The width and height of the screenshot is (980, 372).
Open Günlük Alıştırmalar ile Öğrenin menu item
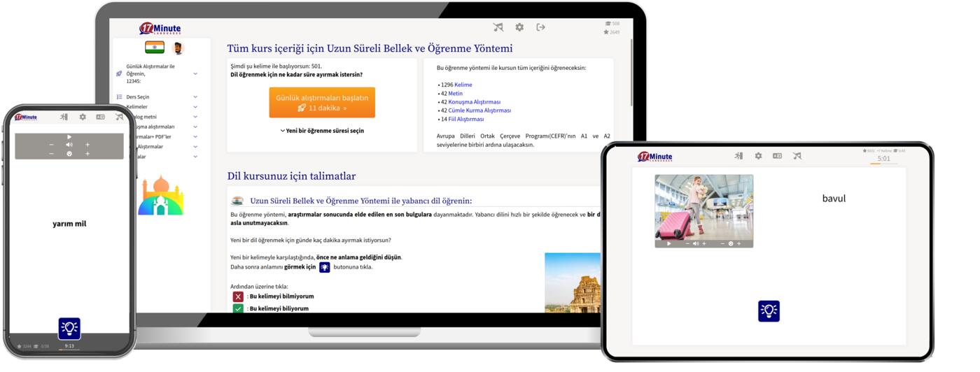150,73
